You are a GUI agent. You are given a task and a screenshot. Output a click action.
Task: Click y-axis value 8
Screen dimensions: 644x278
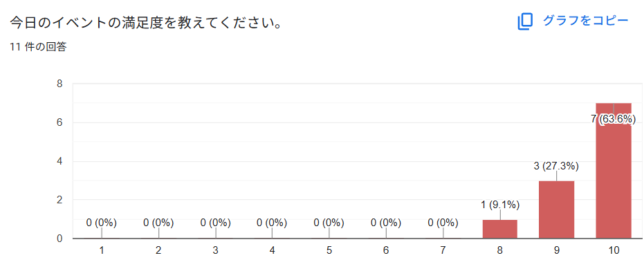pos(59,84)
